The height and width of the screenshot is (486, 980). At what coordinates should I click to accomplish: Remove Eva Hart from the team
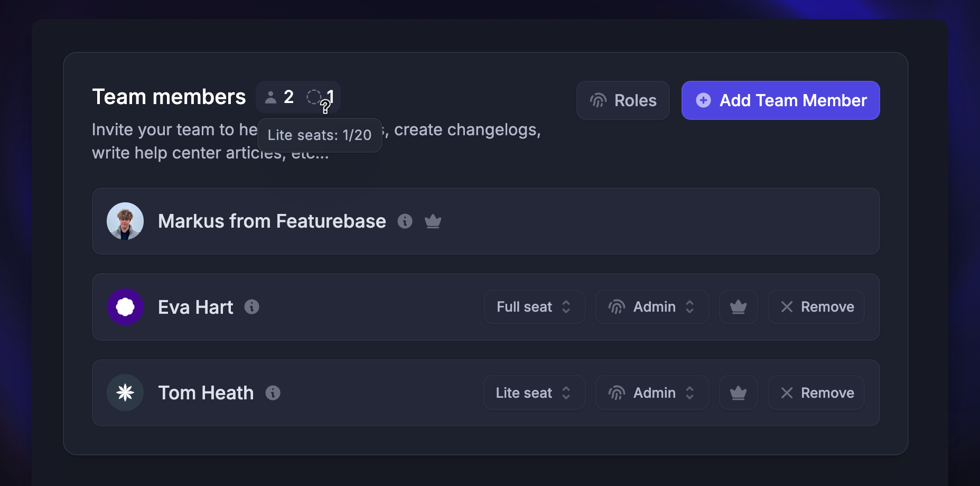point(816,307)
